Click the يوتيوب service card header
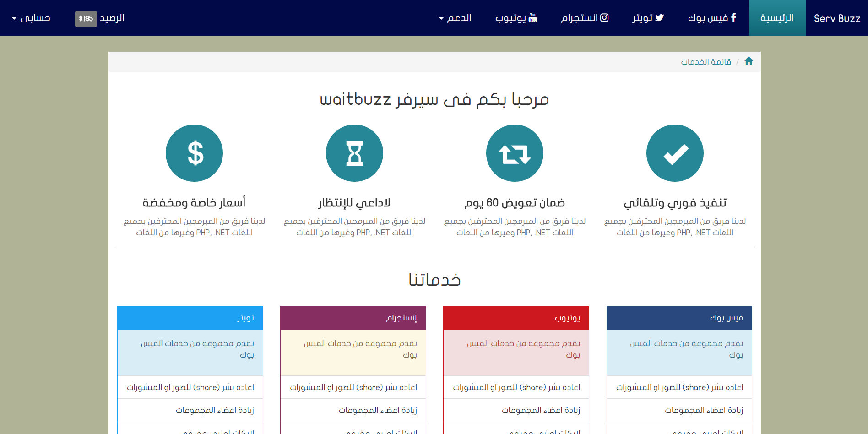Screen dimensions: 868x434 516,318
